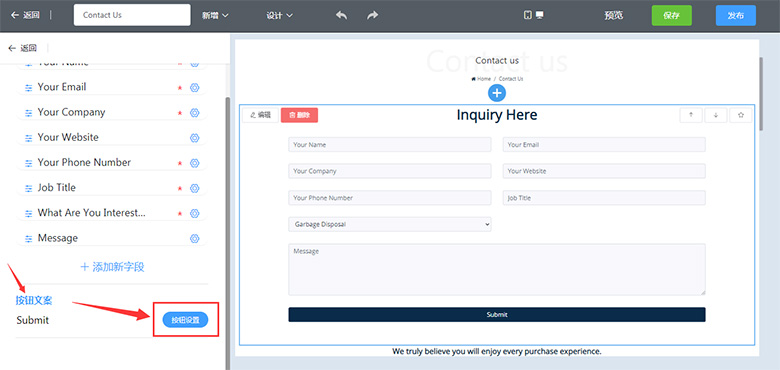Click the Message textarea in form preview
Image resolution: width=780 pixels, height=370 pixels.
(497, 270)
